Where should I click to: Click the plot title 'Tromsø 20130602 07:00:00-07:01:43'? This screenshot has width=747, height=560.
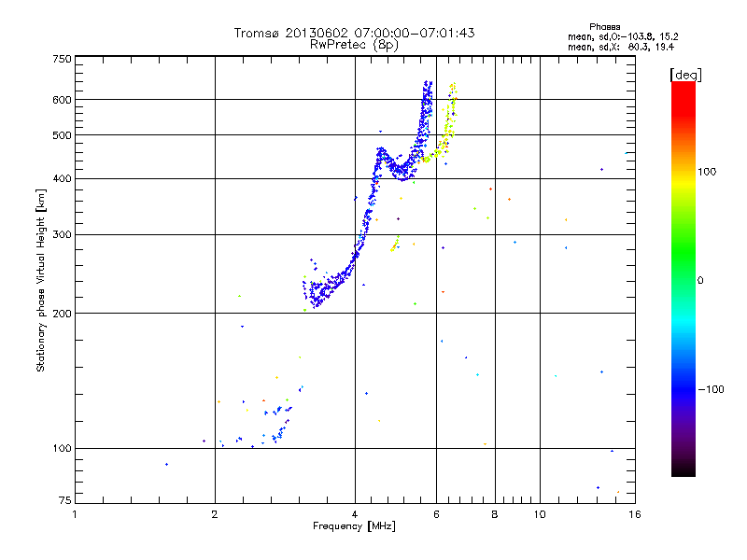(x=354, y=33)
